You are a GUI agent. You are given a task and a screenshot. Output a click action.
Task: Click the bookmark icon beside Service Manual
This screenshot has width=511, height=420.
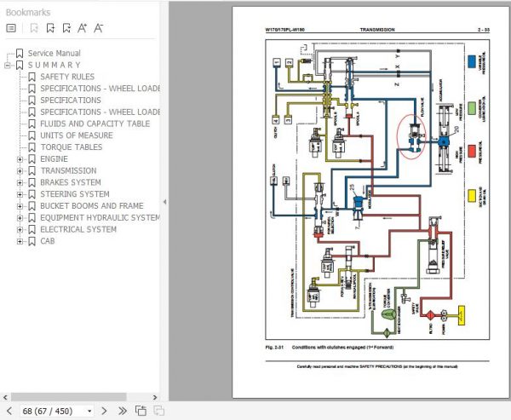click(x=20, y=53)
